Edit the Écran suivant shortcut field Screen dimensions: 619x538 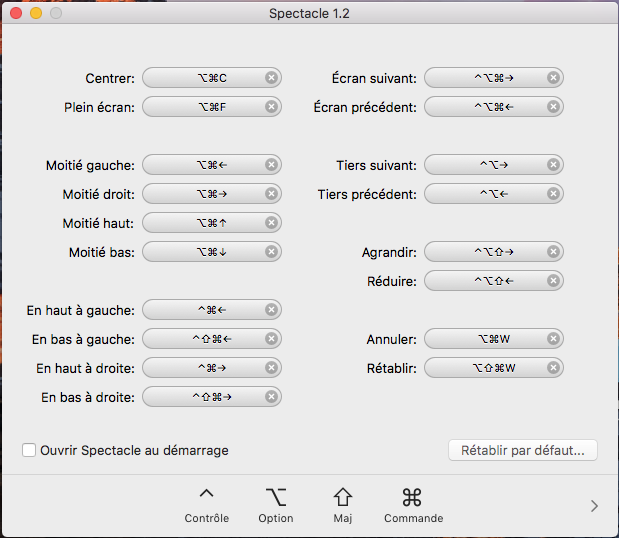coord(494,78)
